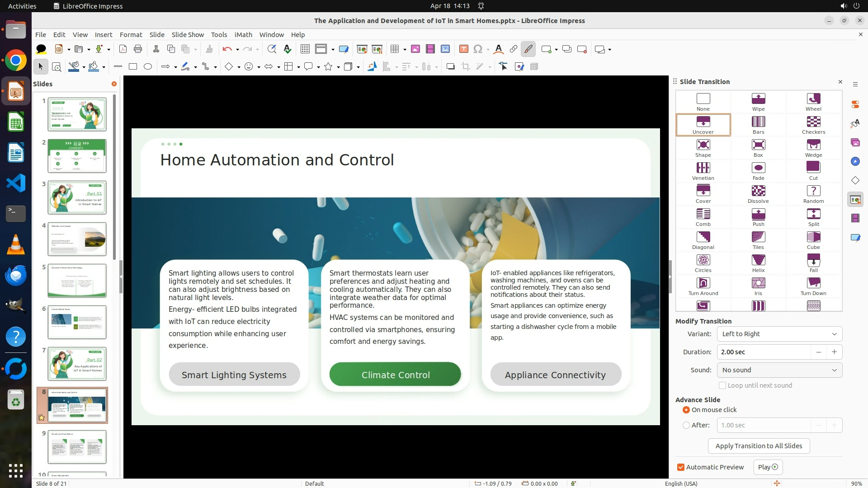Viewport: 868px width, 488px height.
Task: Click the Insert Table toolbar icon
Action: pyautogui.click(x=394, y=49)
